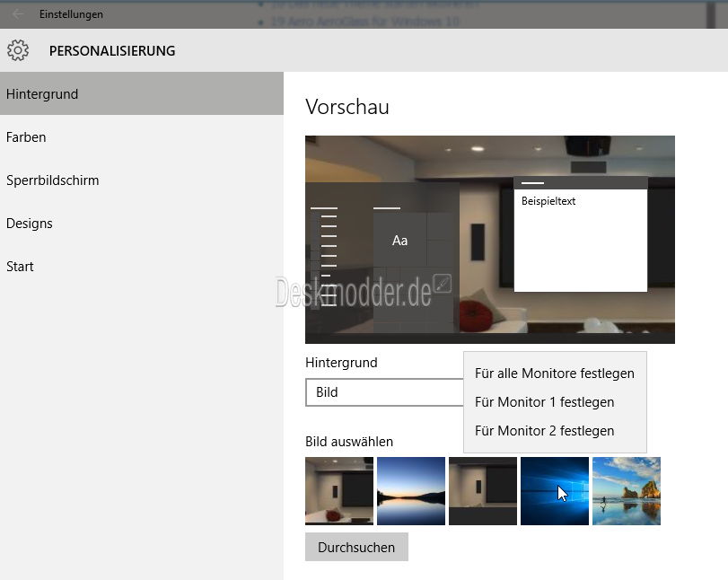Click the Vorschau heading
Image resolution: width=728 pixels, height=580 pixels.
pos(347,107)
